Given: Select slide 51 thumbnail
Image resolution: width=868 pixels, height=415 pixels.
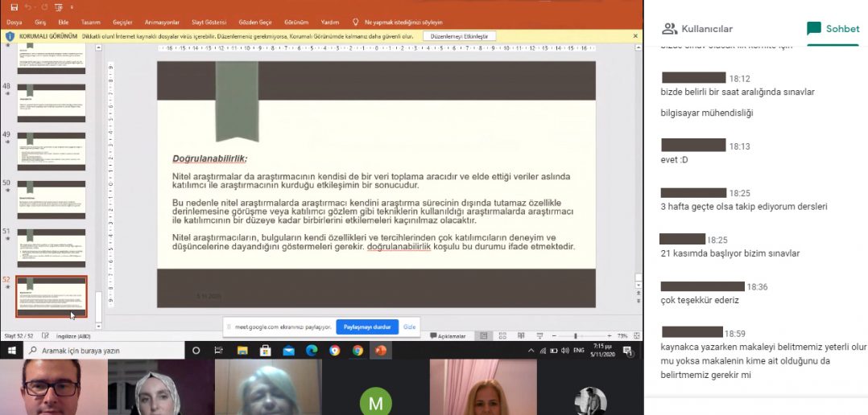Looking at the screenshot, I should 51,249.
